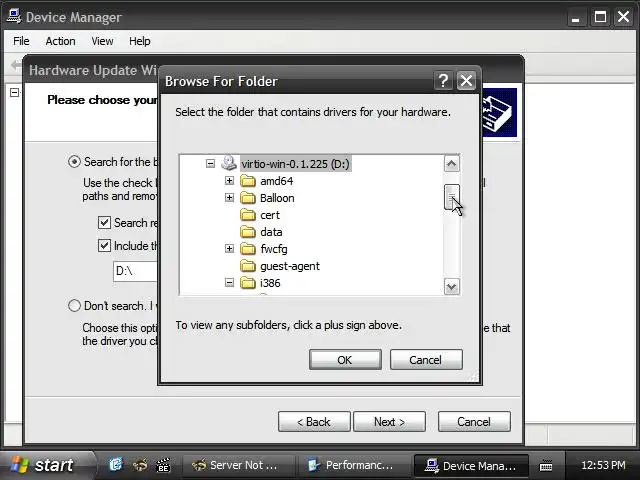Select 'Search for the best driver' radio option
The image size is (640, 480).
74,162
